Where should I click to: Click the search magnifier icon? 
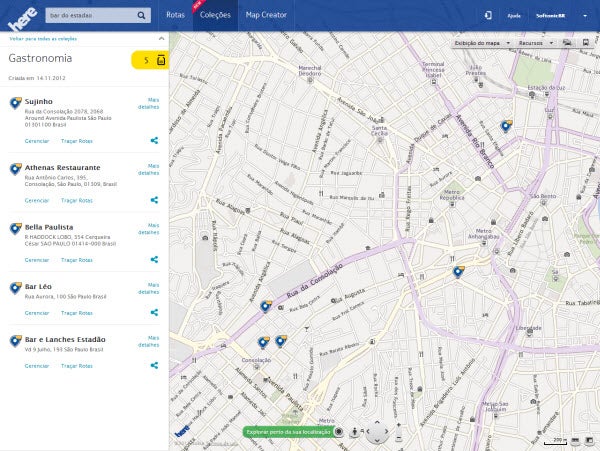142,15
